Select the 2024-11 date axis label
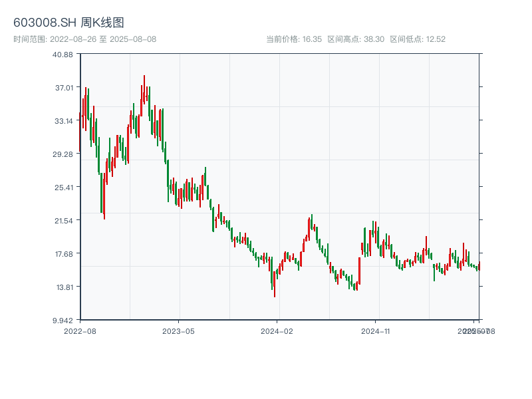Viewport: 532px width, 399px height. [376, 331]
